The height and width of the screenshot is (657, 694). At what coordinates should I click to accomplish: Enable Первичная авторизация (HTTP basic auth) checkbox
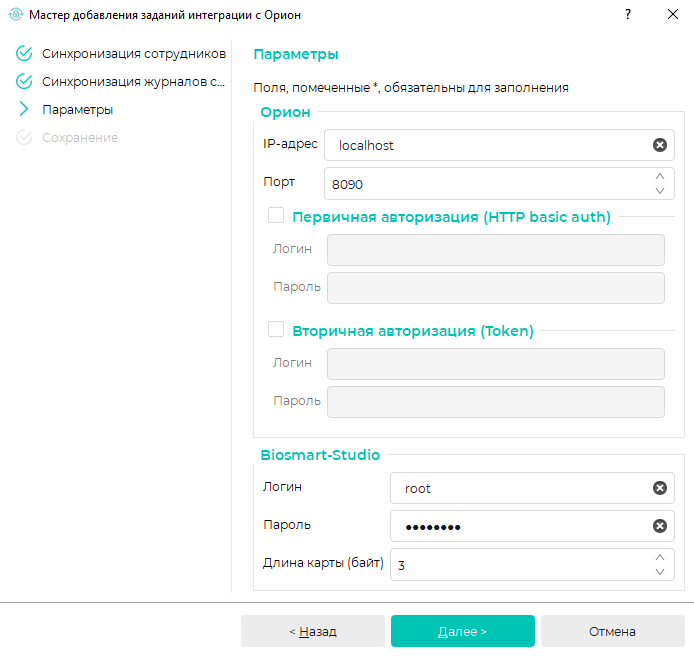click(276, 216)
